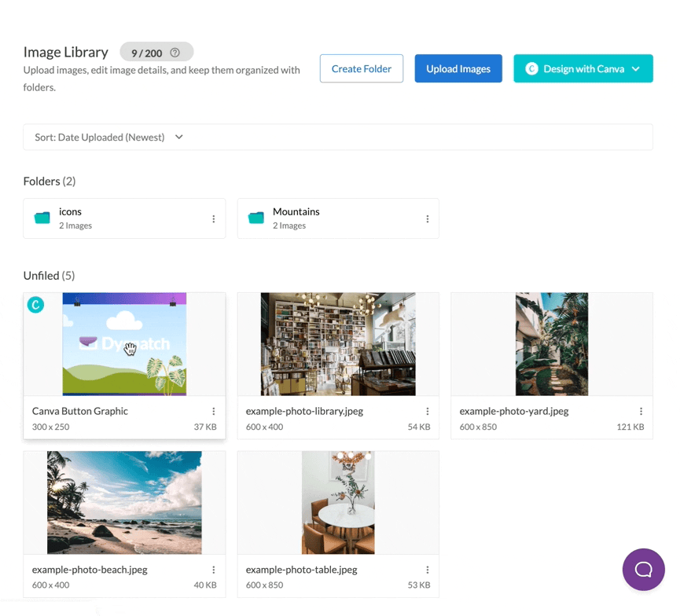Open options for example-photo-beach.jpeg

(x=213, y=570)
